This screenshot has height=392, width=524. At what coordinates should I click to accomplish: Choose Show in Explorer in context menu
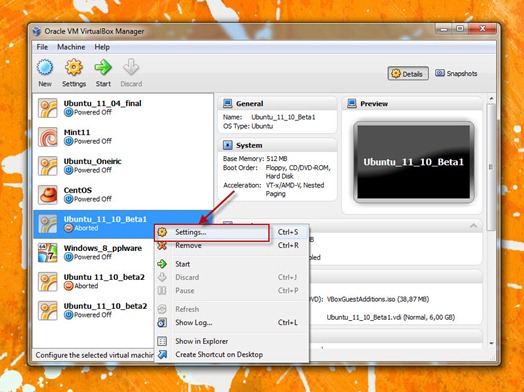point(231,341)
